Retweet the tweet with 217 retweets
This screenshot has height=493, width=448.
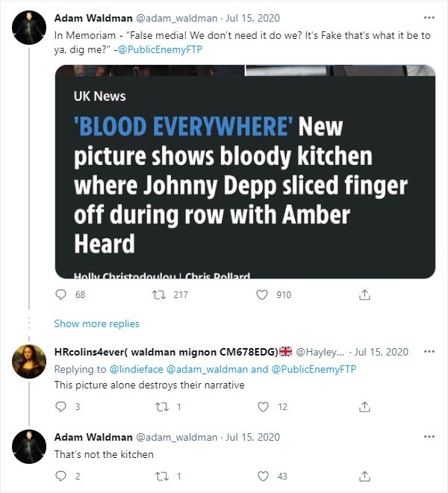[159, 294]
